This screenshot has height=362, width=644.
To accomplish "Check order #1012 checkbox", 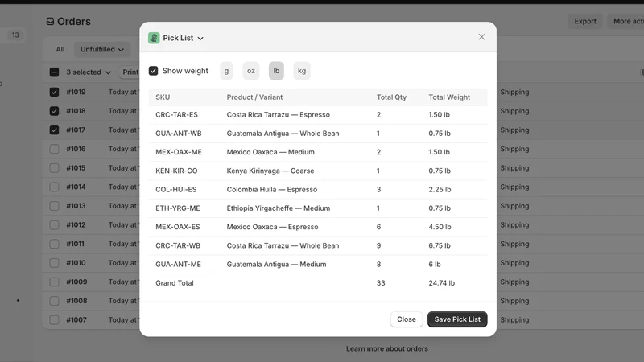I will click(54, 225).
